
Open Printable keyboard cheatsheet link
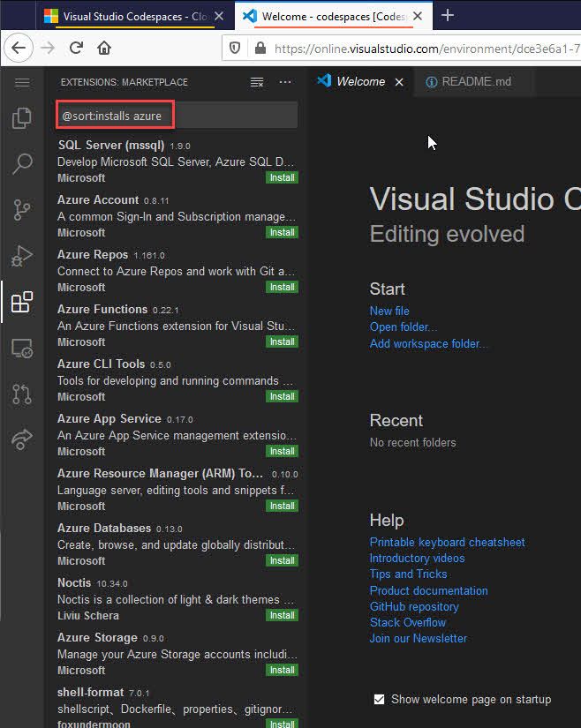tap(448, 543)
